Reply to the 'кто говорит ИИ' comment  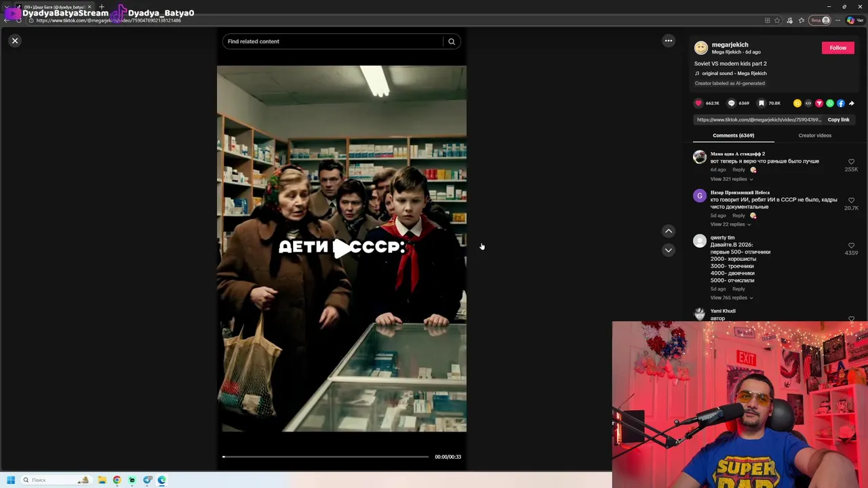[x=738, y=216]
